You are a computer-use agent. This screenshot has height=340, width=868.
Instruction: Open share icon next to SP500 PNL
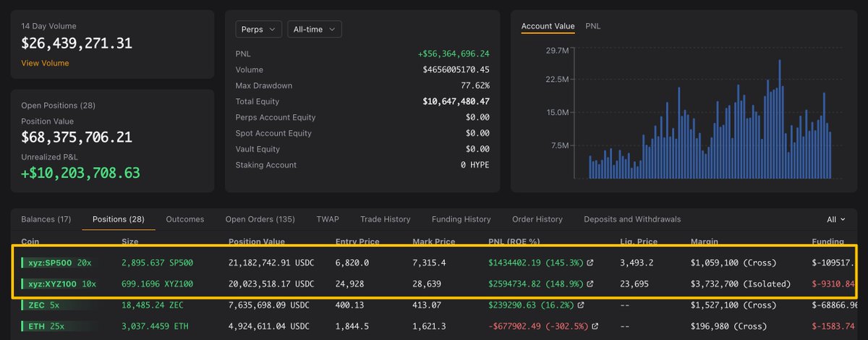tap(590, 263)
